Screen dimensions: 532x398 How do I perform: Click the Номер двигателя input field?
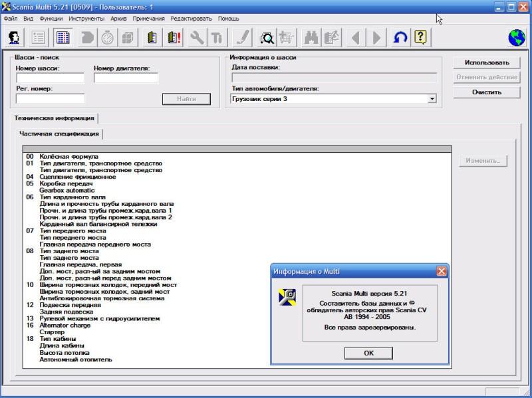click(x=126, y=78)
